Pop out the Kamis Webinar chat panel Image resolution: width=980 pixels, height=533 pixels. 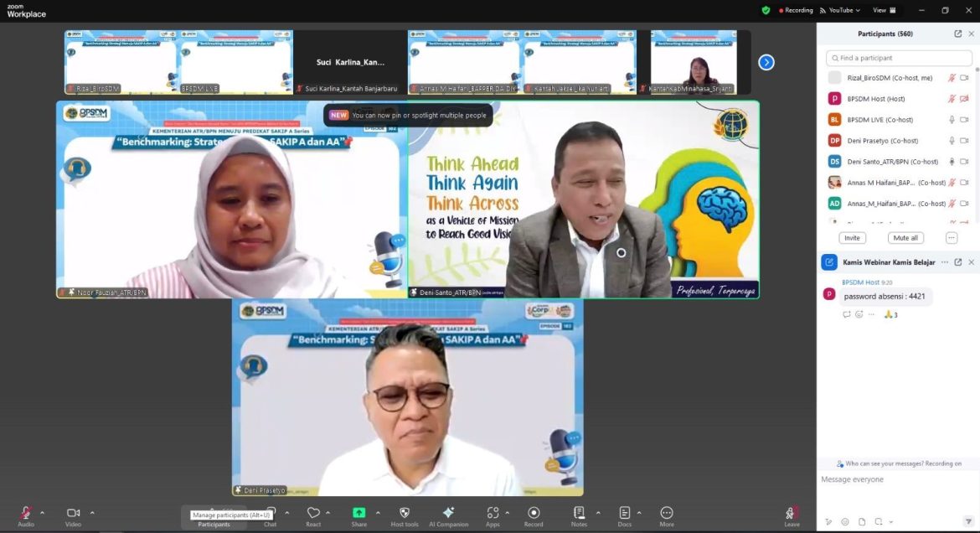pos(957,262)
